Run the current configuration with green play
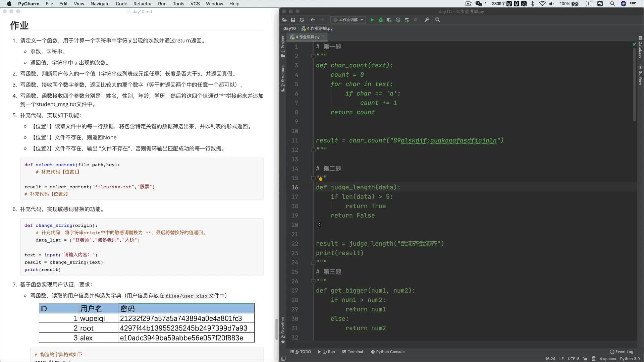 coord(372,20)
